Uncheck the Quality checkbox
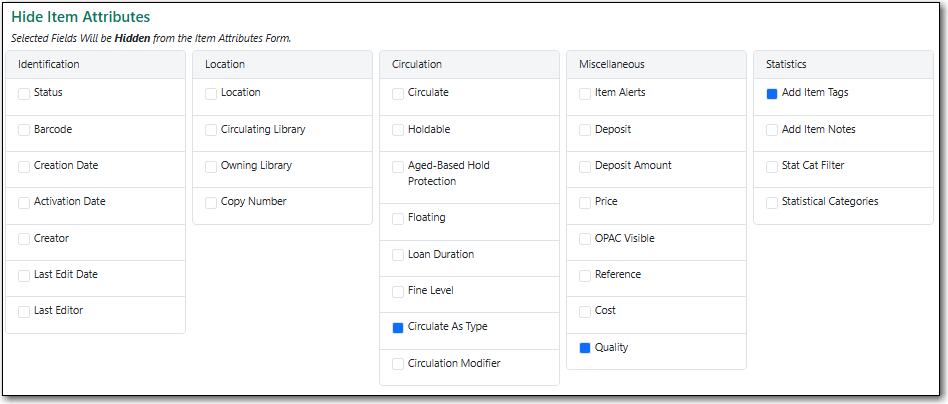The width and height of the screenshot is (948, 404). [585, 348]
